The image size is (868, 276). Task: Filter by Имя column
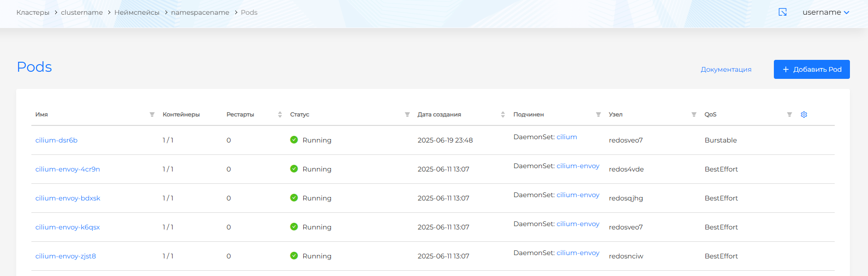(152, 114)
